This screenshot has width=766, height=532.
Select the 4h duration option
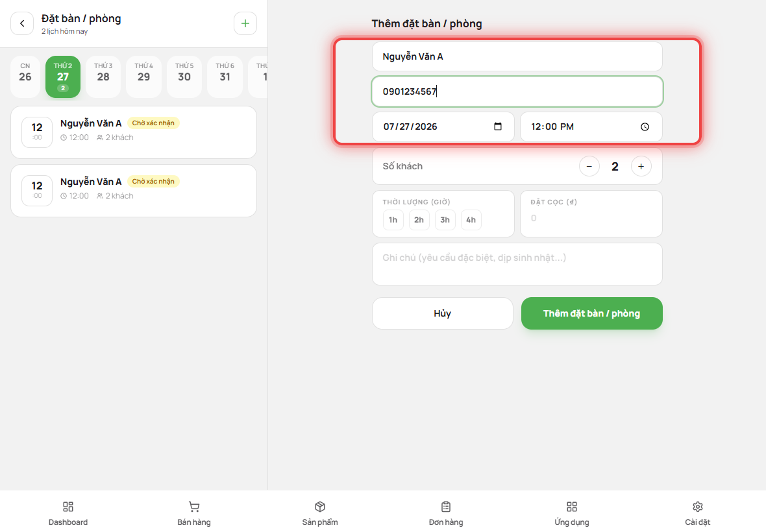click(x=471, y=220)
